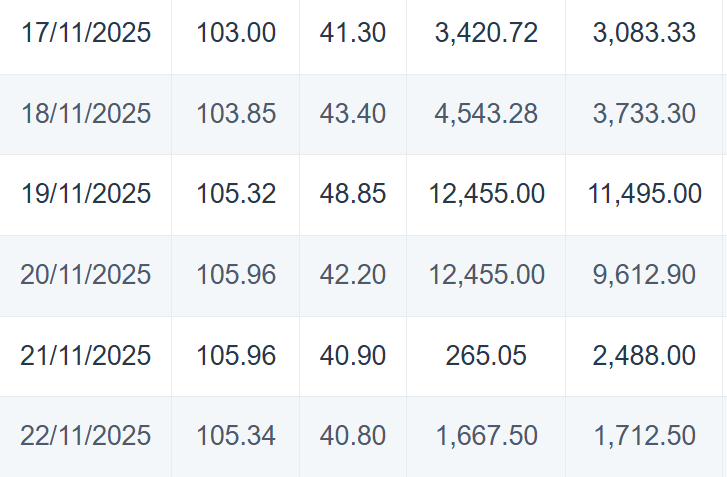Select the 22/11/2025 date cell

click(86, 436)
